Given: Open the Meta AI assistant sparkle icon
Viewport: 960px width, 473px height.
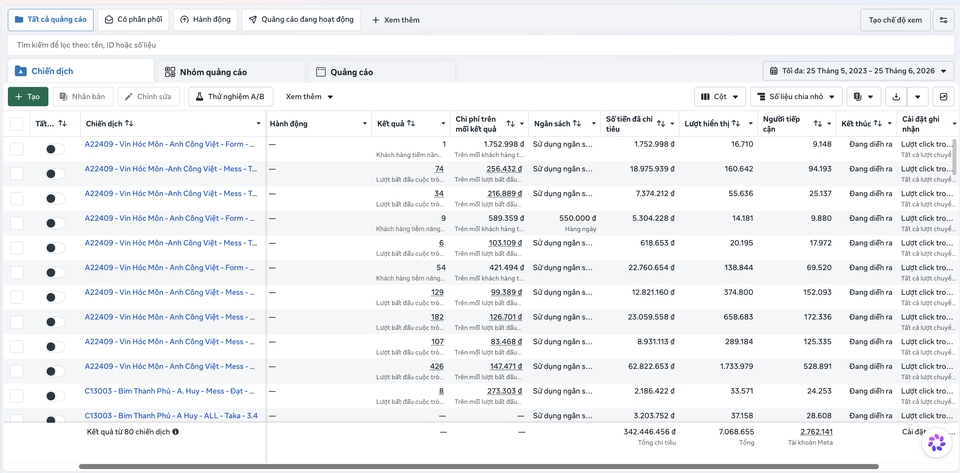Looking at the screenshot, I should coord(937,442).
